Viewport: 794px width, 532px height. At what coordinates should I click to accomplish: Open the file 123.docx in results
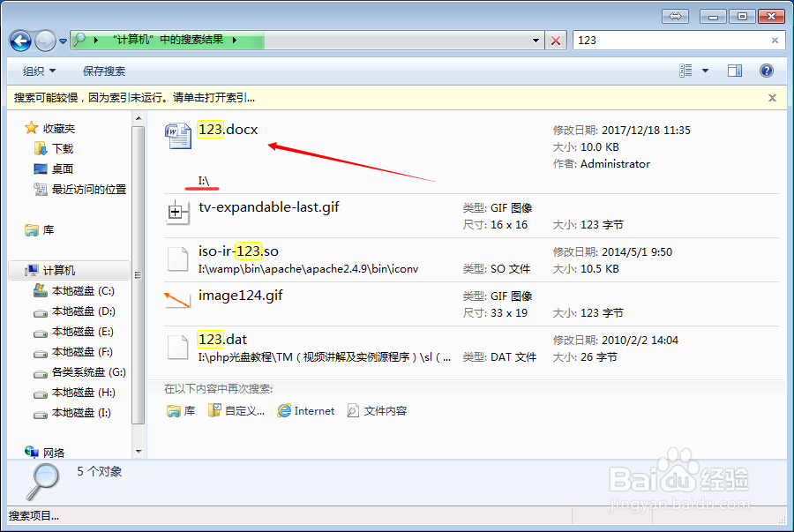click(x=228, y=128)
